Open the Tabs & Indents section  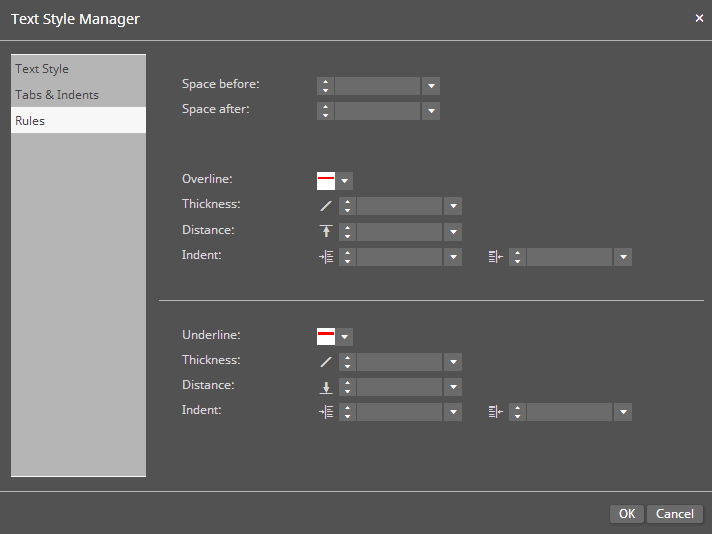click(x=57, y=95)
